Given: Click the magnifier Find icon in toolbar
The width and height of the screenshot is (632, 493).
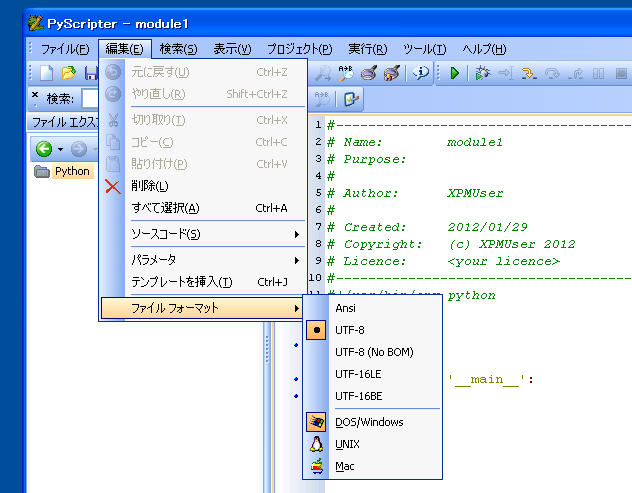Looking at the screenshot, I should click(322, 73).
